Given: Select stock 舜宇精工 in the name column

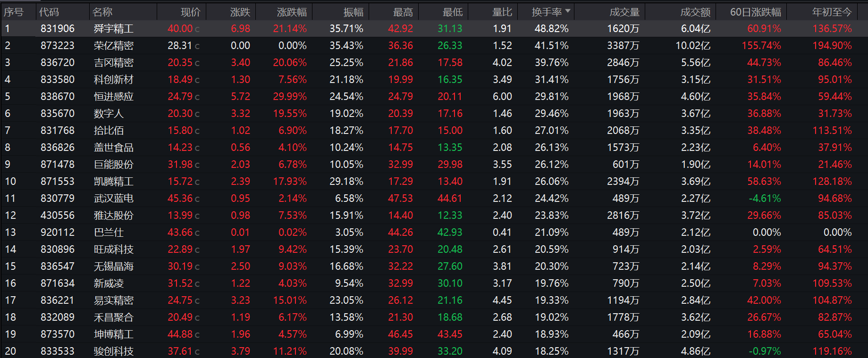Looking at the screenshot, I should tap(114, 29).
